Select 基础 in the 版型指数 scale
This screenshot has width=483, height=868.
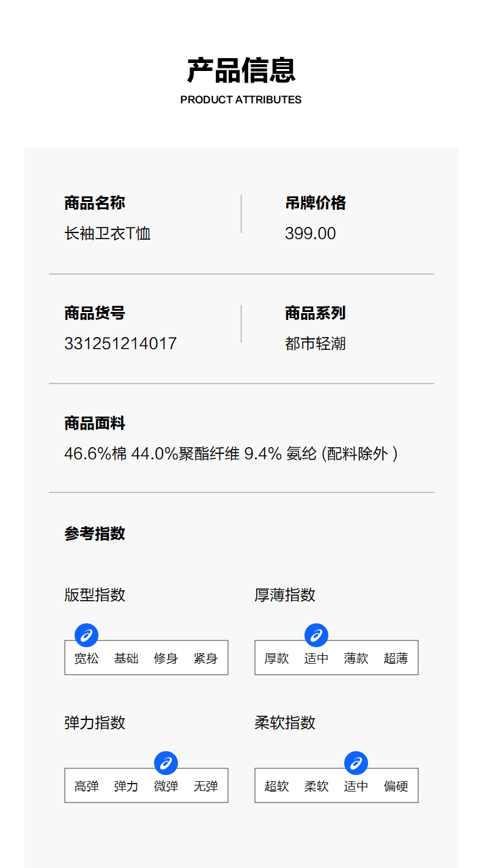pyautogui.click(x=127, y=659)
